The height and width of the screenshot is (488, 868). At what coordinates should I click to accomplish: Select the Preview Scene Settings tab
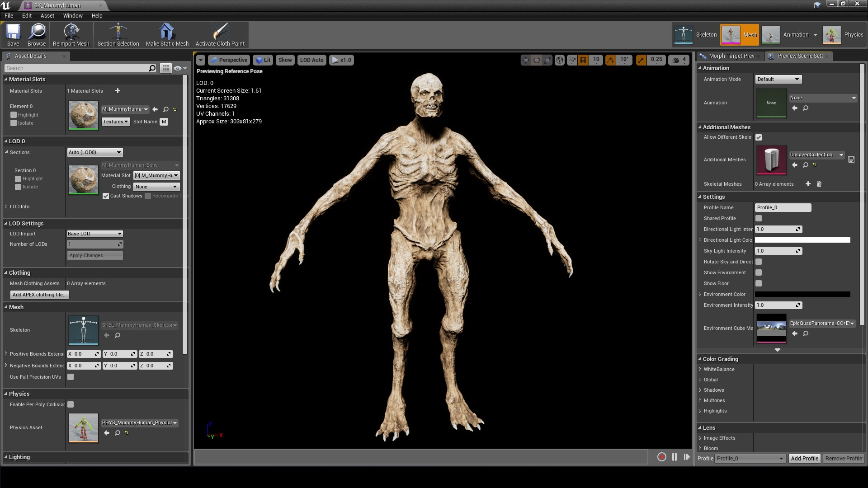point(799,56)
